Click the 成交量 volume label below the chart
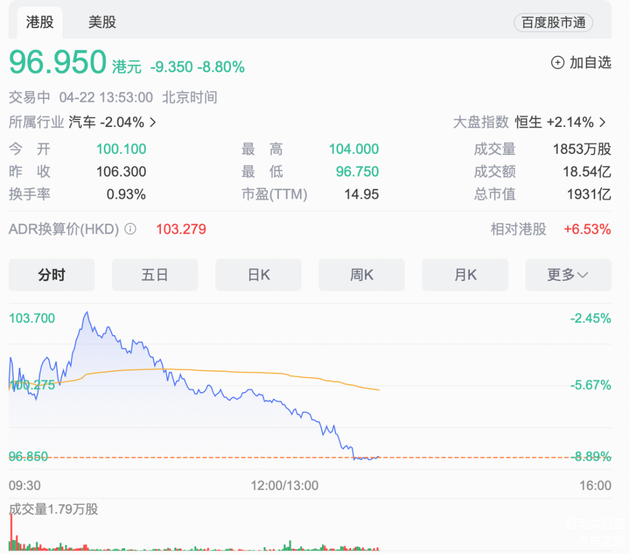Image resolution: width=630 pixels, height=554 pixels. (53, 509)
